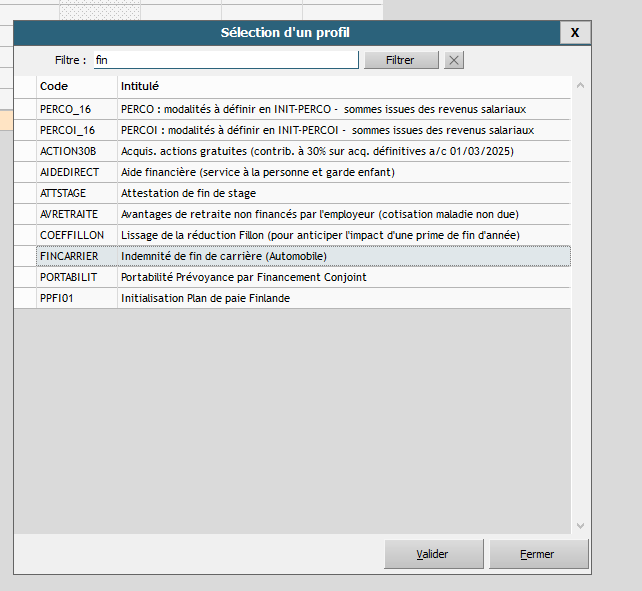Close the Sélection d'un profil dialog

pyautogui.click(x=575, y=33)
